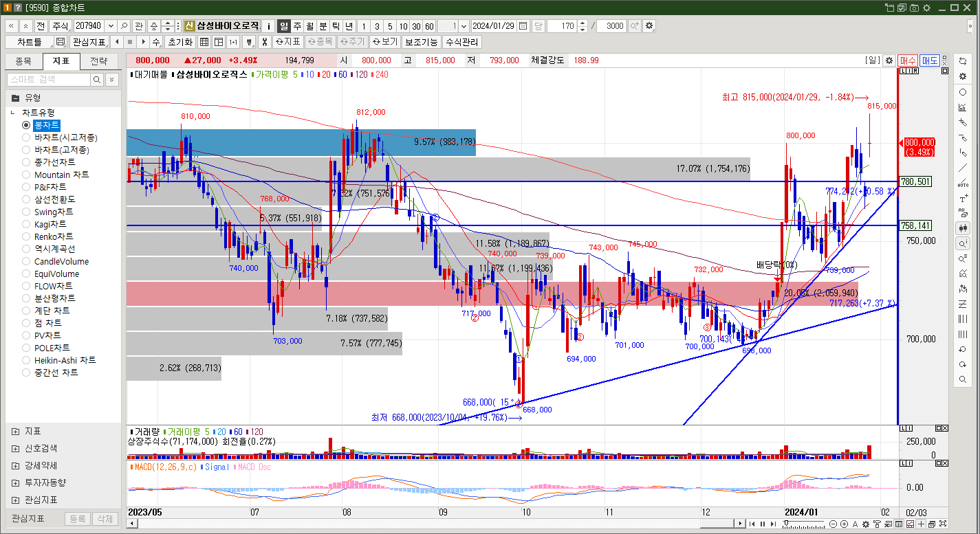Click the date field 2024/01/29
The width and height of the screenshot is (980, 534).
point(494,26)
